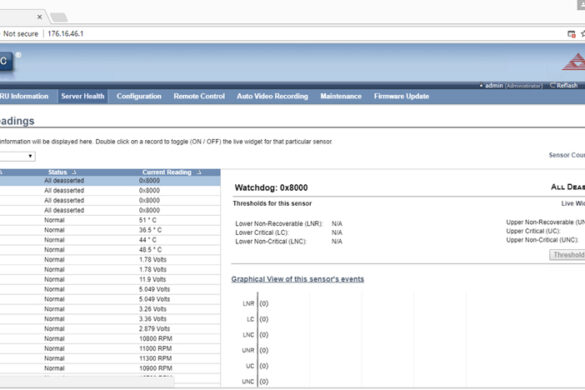Screen dimensions: 585x390
Task: Select the row reading 36.5 ° C
Action: [x=110, y=230]
